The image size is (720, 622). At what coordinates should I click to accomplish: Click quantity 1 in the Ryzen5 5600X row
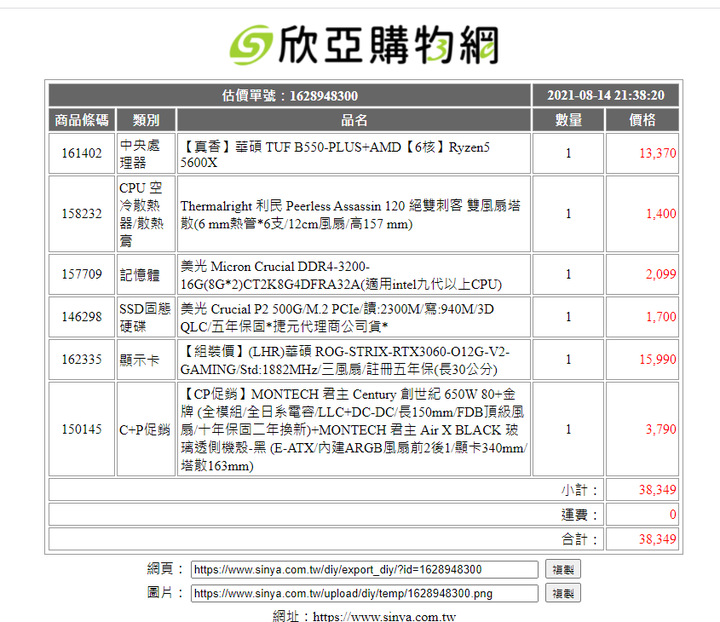[568, 153]
